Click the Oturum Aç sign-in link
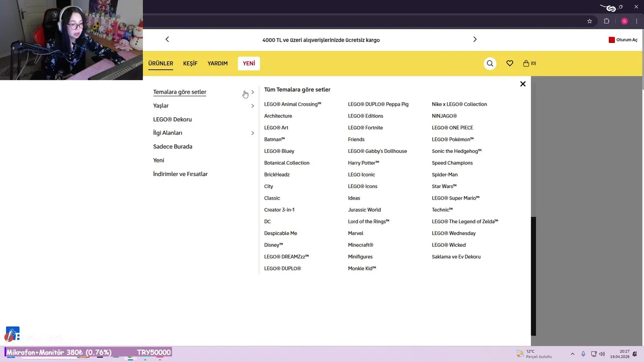 coord(626,40)
